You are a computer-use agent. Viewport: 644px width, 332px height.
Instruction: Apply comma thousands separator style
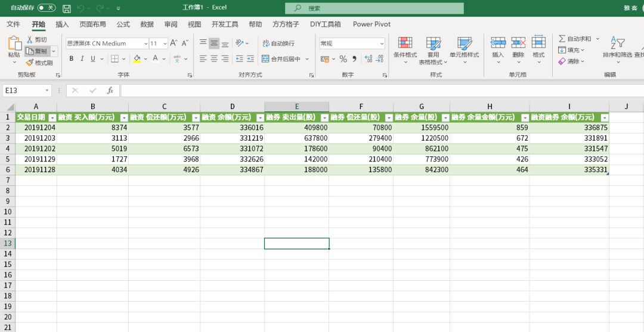pyautogui.click(x=354, y=59)
